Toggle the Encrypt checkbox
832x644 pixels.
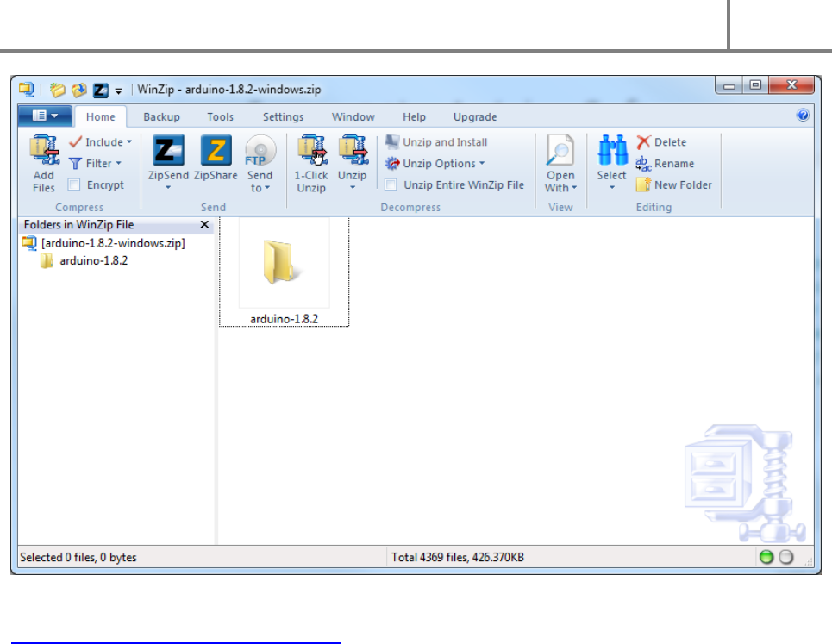[74, 184]
